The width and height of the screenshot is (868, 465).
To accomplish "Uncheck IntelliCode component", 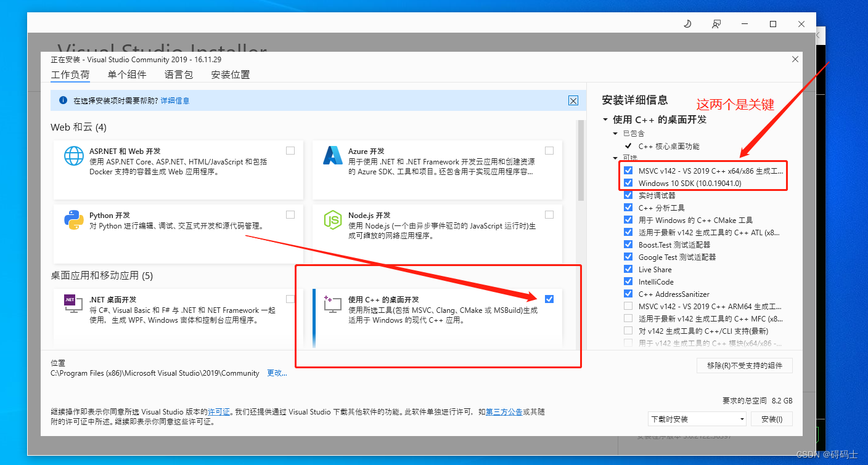I will coord(628,281).
